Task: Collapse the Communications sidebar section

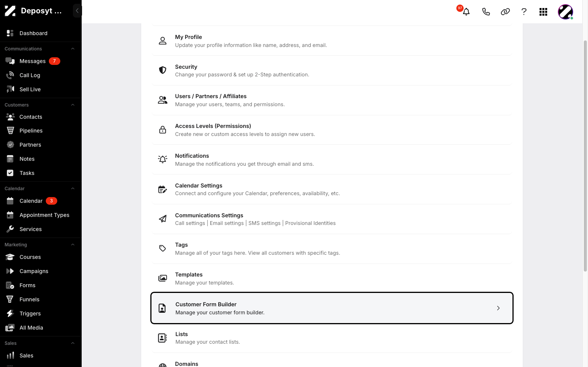Action: [x=72, y=49]
